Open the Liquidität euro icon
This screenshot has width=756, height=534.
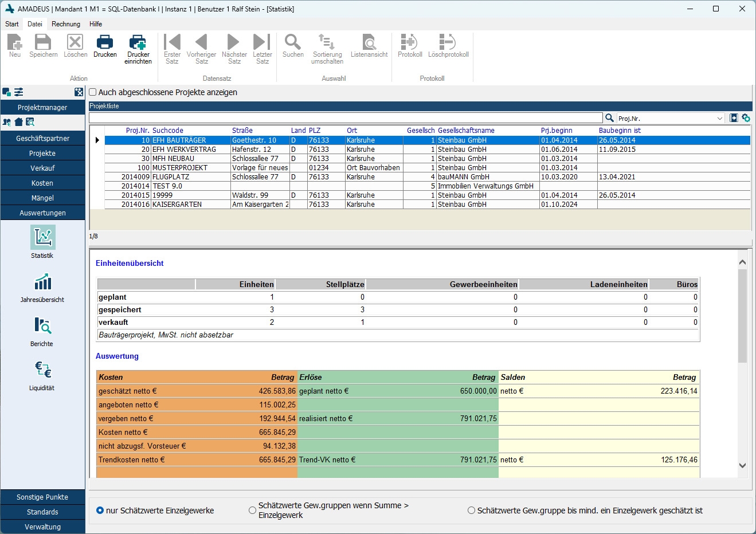tap(42, 370)
